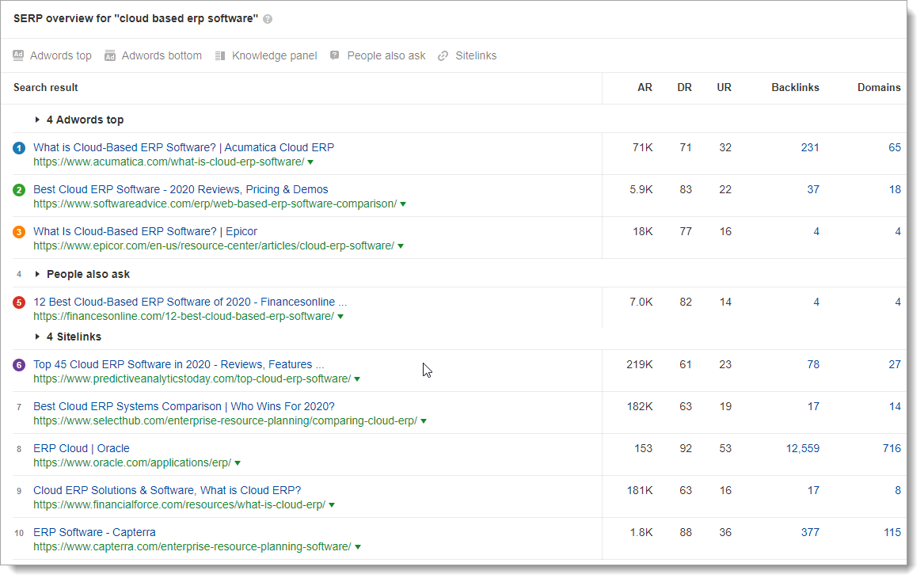
Task: Click the red position 5 badge
Action: pyautogui.click(x=19, y=302)
